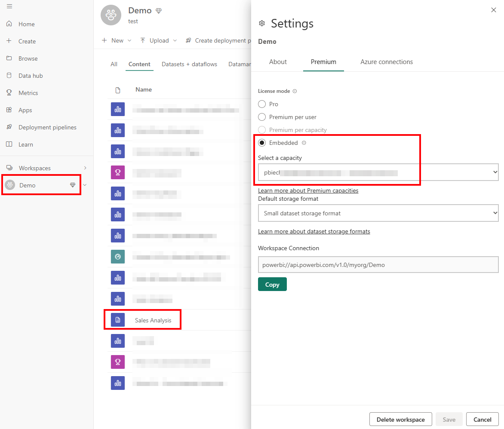The height and width of the screenshot is (429, 504).
Task: Open Learn more about Premium capacities link
Action: coord(308,190)
